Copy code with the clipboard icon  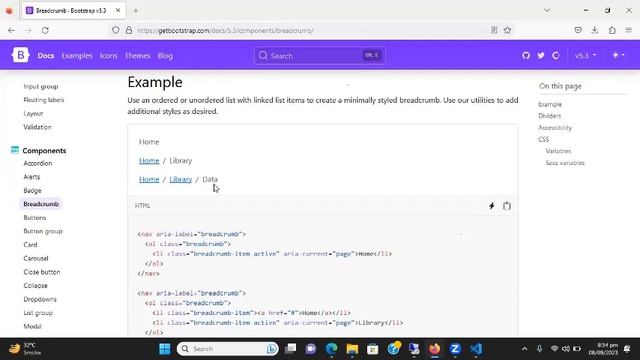pos(507,206)
